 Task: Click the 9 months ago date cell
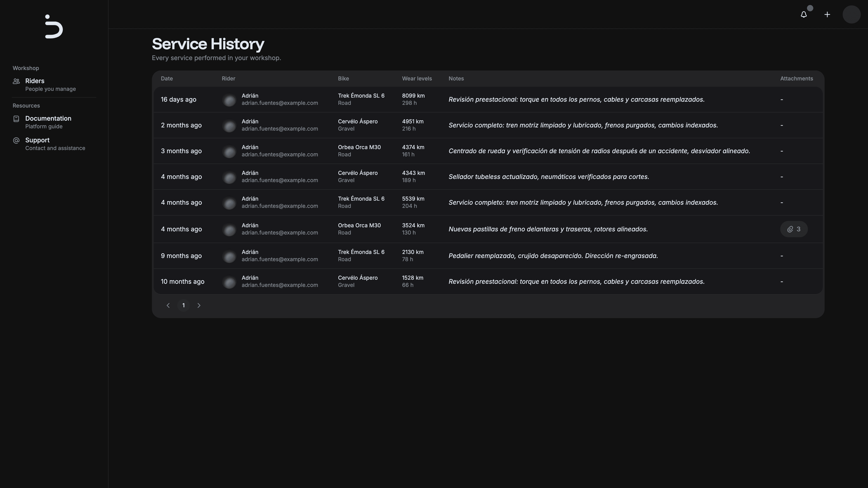[x=181, y=256]
